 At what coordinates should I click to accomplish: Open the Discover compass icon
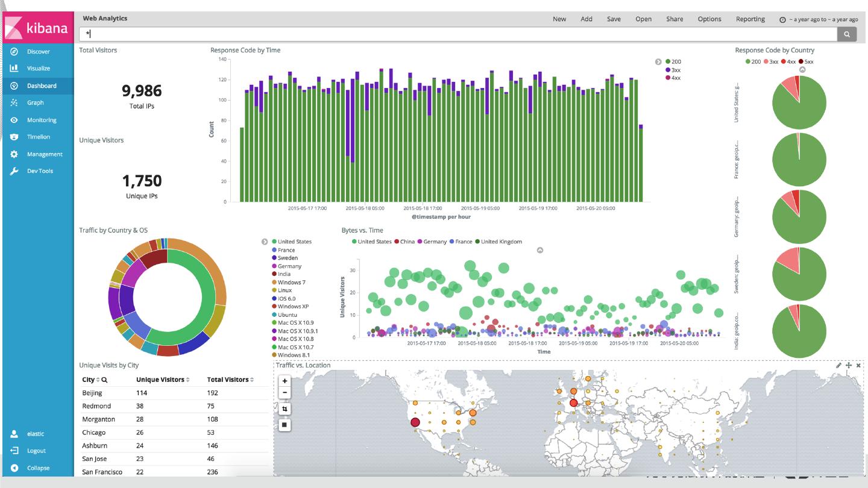(14, 52)
